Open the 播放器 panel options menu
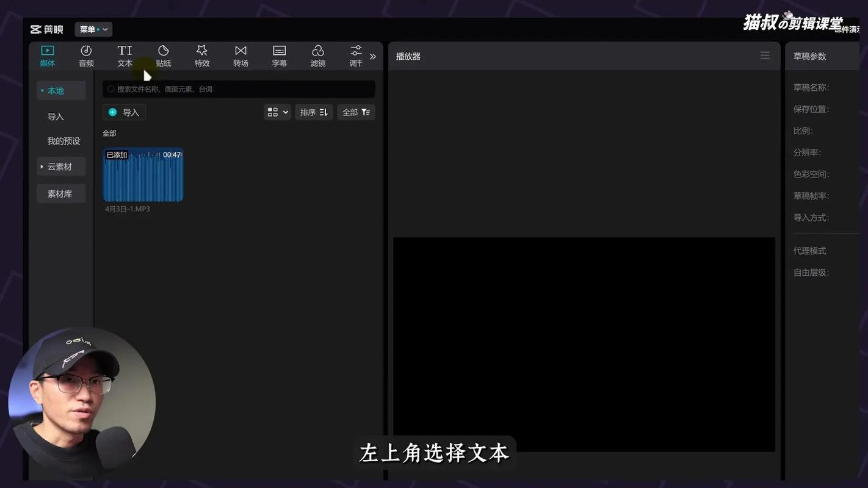This screenshot has height=488, width=868. (x=765, y=56)
